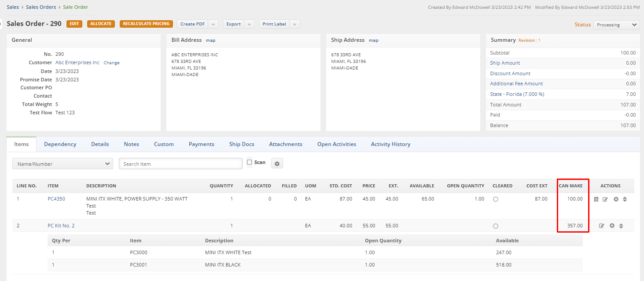Viewport: 644px width, 281px height.
Task: Open the Custom tab
Action: point(164,144)
